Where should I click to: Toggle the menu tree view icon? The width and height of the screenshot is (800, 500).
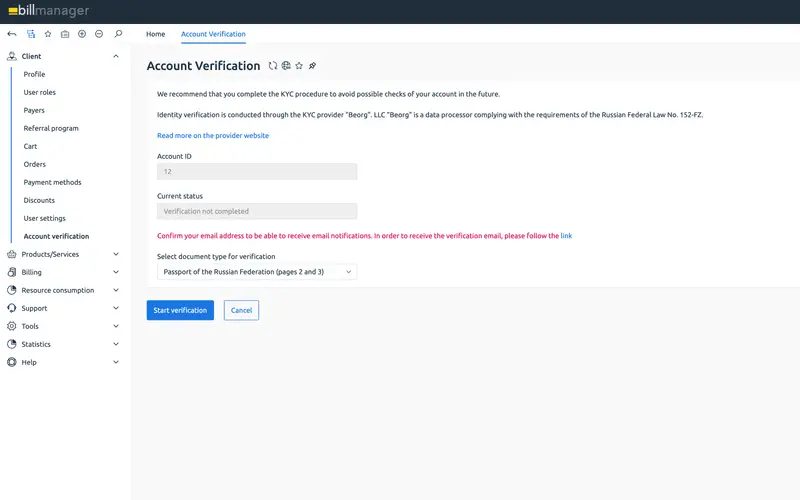(x=31, y=34)
